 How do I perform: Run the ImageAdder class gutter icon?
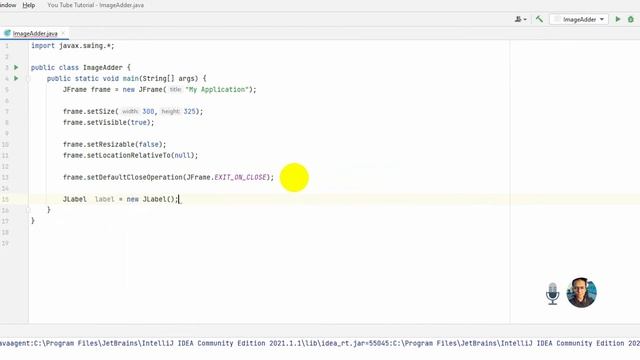pos(16,67)
